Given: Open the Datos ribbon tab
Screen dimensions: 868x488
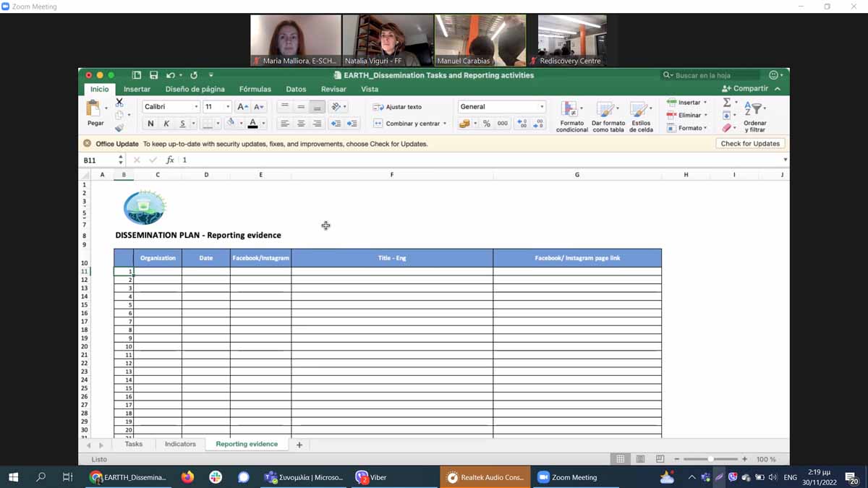Looking at the screenshot, I should (x=296, y=89).
